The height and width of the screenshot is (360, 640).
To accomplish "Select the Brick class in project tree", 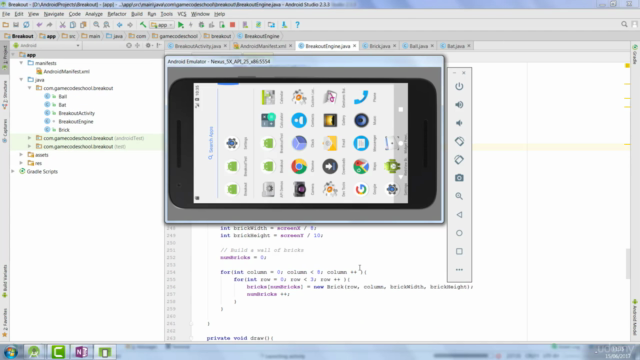I will coord(64,130).
